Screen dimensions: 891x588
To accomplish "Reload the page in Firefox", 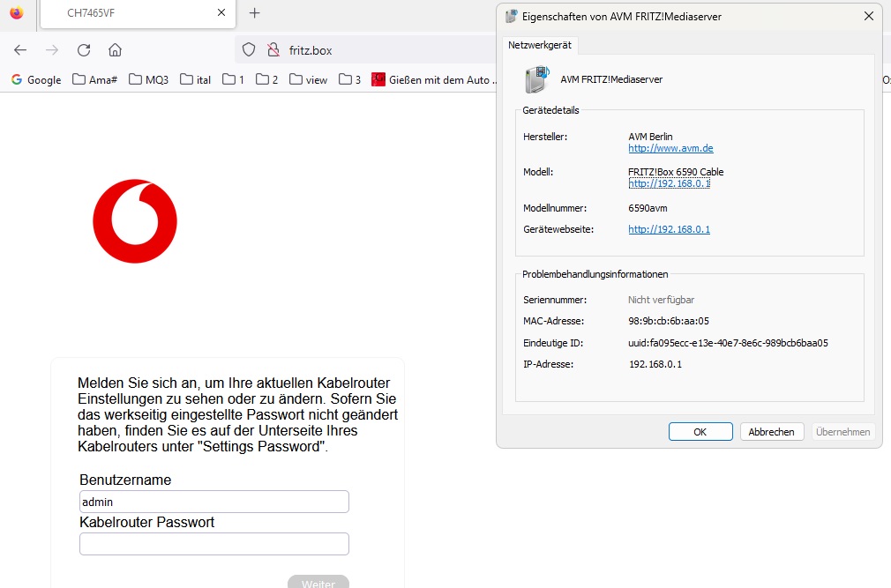I will (x=84, y=50).
